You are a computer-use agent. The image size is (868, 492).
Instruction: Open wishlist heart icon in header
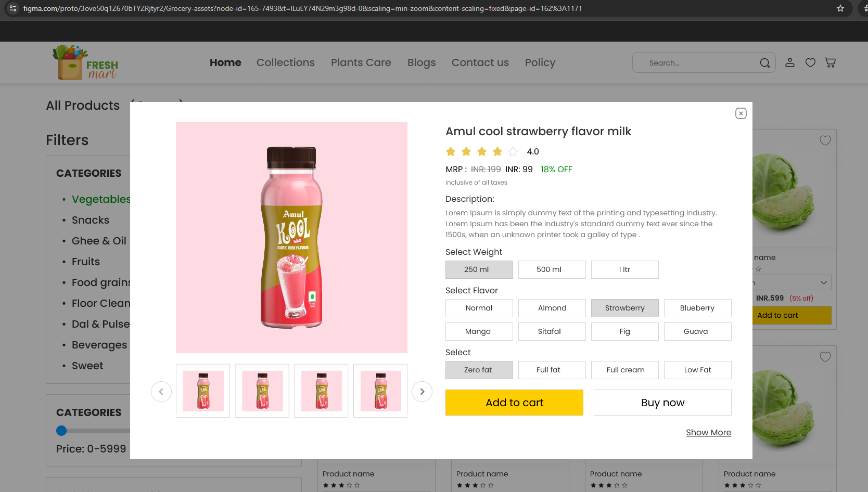click(810, 62)
